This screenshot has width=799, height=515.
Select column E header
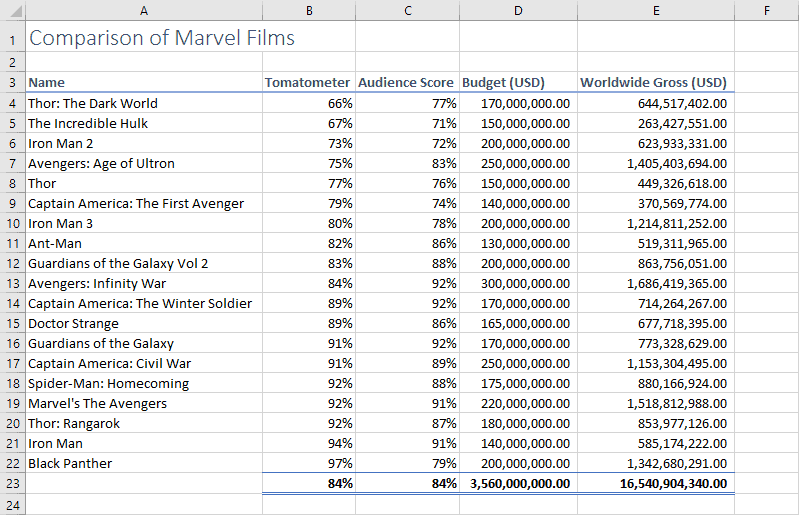click(x=656, y=10)
